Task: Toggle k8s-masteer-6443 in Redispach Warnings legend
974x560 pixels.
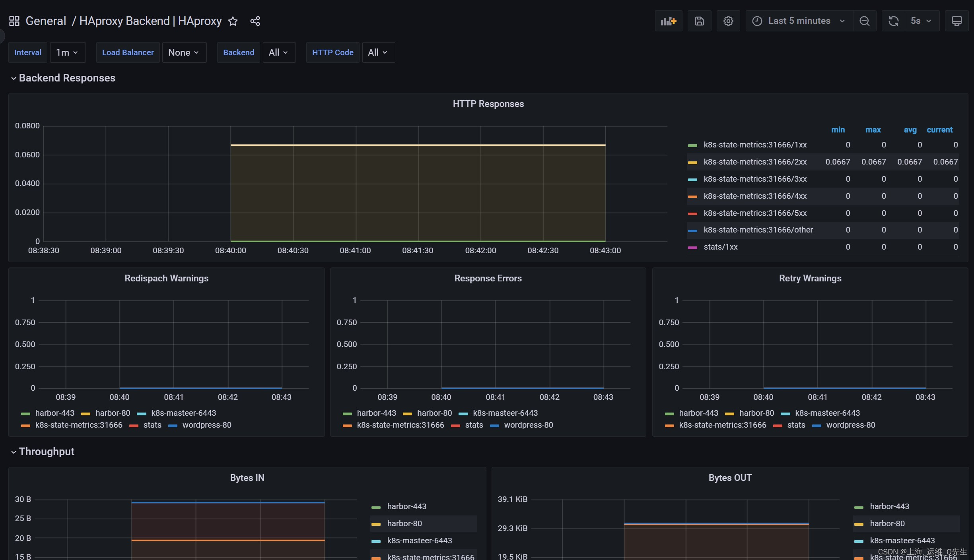Action: 183,413
